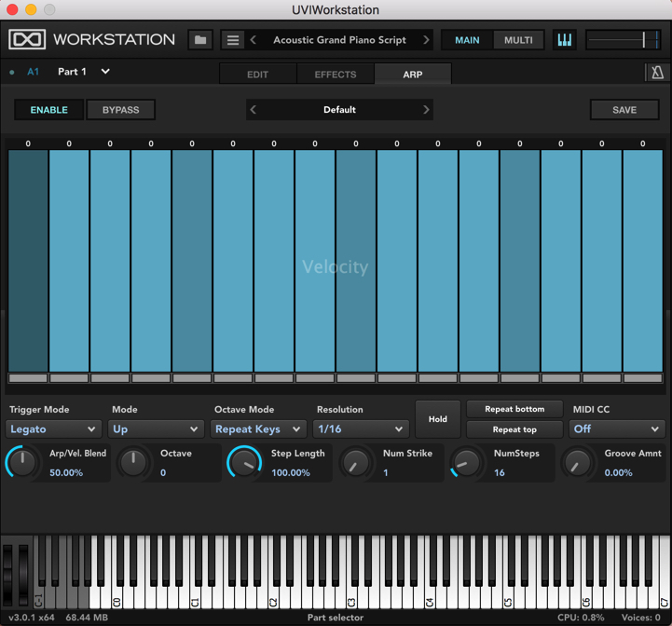Select next arp preset after Default

(426, 110)
